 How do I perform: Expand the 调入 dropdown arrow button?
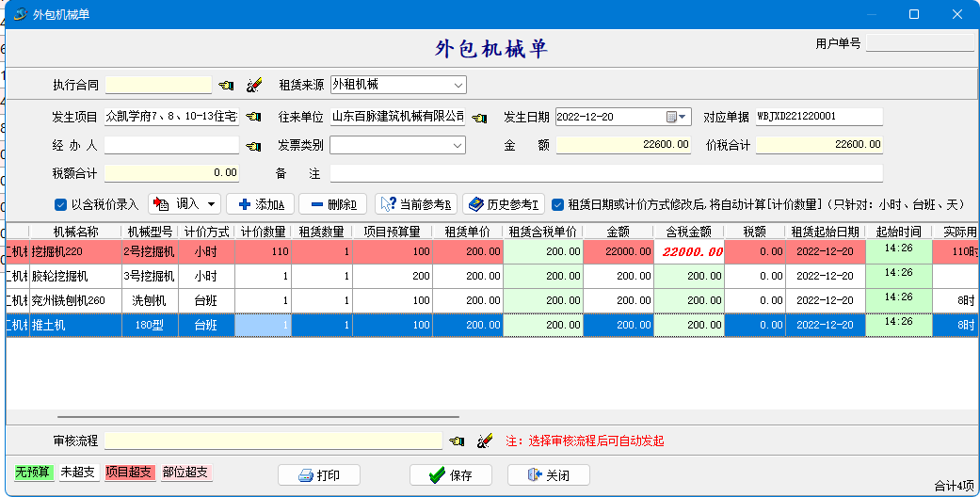[x=212, y=204]
